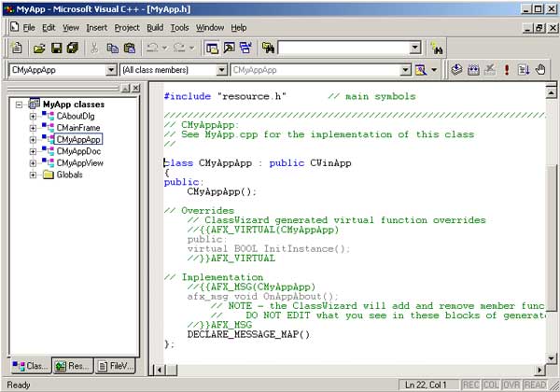Select CAboutDlg in the class tree

click(76, 116)
